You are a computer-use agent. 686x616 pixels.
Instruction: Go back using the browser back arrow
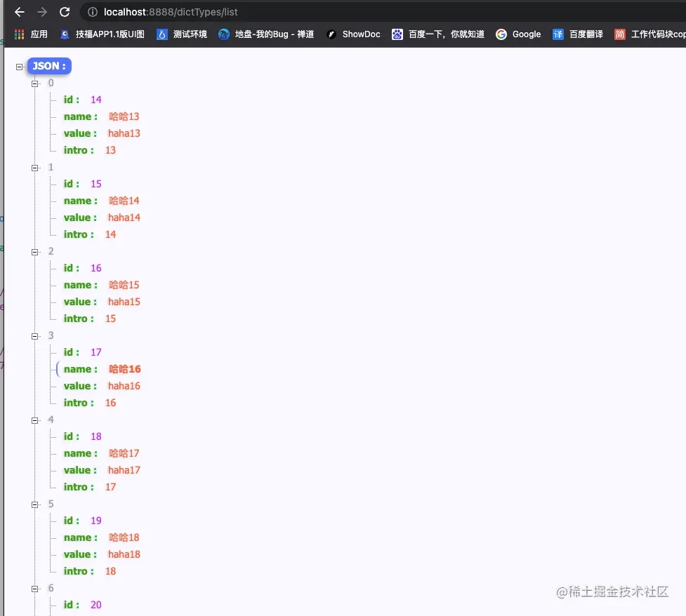click(x=20, y=12)
